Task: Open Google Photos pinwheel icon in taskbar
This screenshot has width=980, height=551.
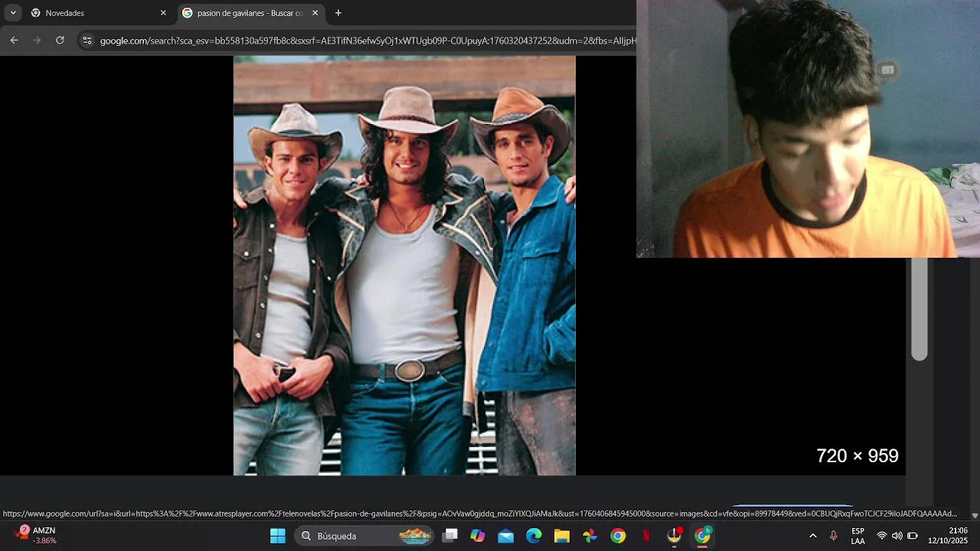Action: 590,536
